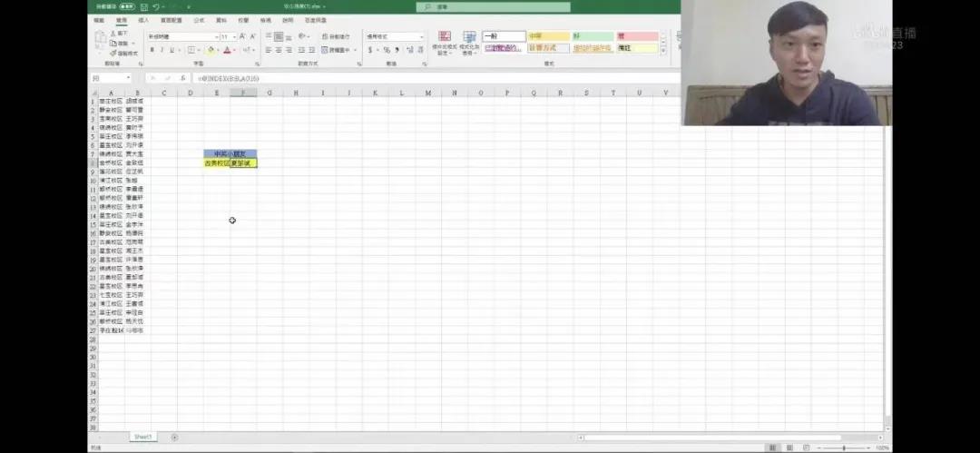Click the formula bar text
Screen dimensions: 980x453
click(x=228, y=78)
